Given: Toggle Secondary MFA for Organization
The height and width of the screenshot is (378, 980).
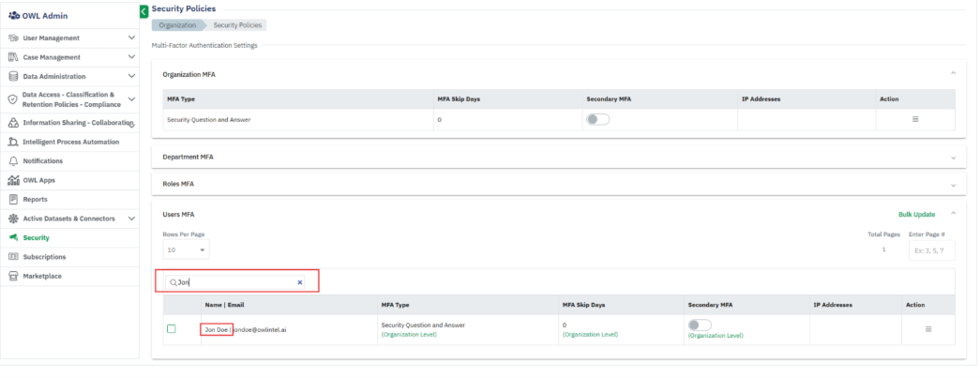Looking at the screenshot, I should click(x=597, y=119).
